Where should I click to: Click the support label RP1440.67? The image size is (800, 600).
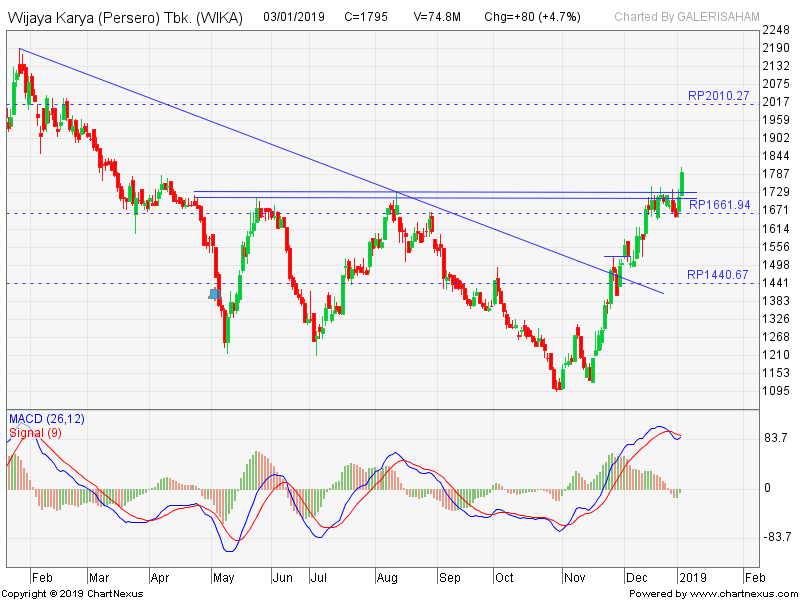tap(717, 274)
